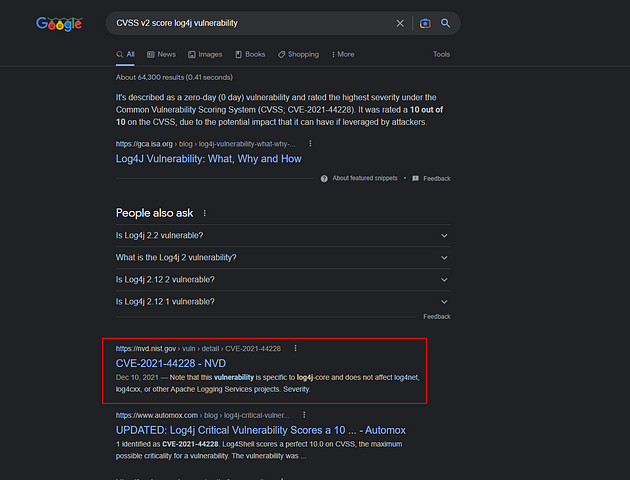Click 'About 64,300 results' stats text
Viewport: 630px width, 480px height.
click(174, 77)
